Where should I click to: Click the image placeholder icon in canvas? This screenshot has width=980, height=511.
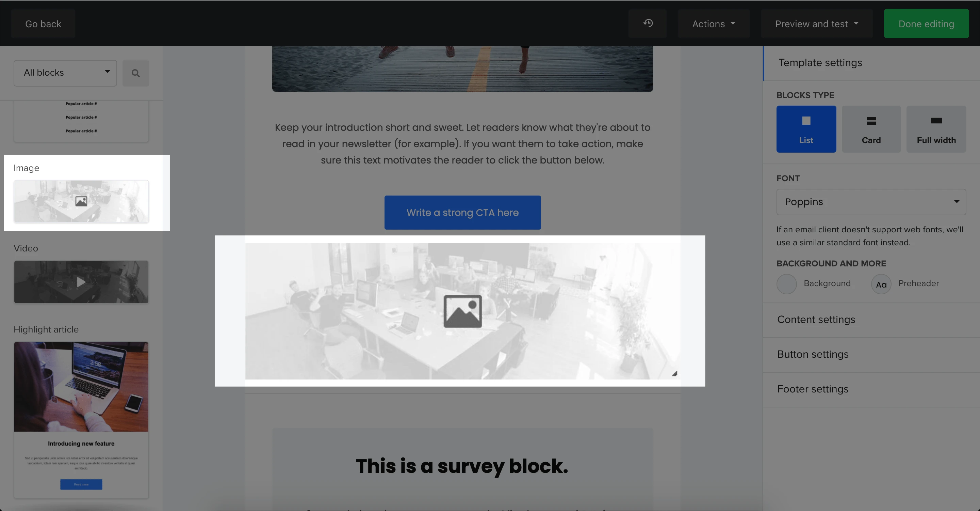click(x=462, y=311)
